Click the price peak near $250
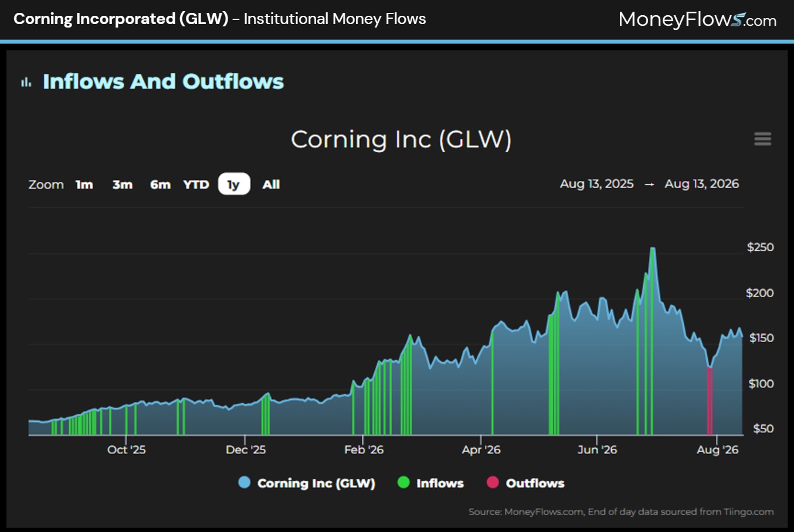This screenshot has height=532, width=794. click(653, 249)
